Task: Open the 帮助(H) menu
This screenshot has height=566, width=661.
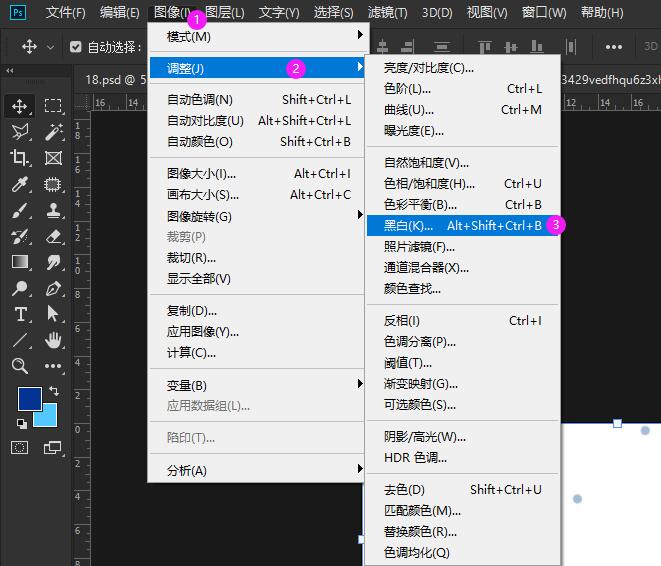Action: click(602, 13)
